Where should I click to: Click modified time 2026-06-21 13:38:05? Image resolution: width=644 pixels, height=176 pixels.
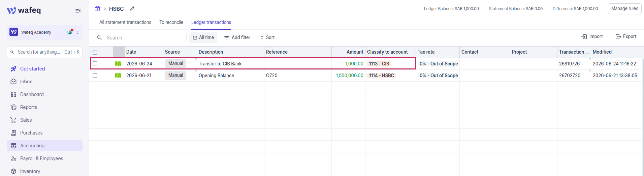click(x=615, y=76)
